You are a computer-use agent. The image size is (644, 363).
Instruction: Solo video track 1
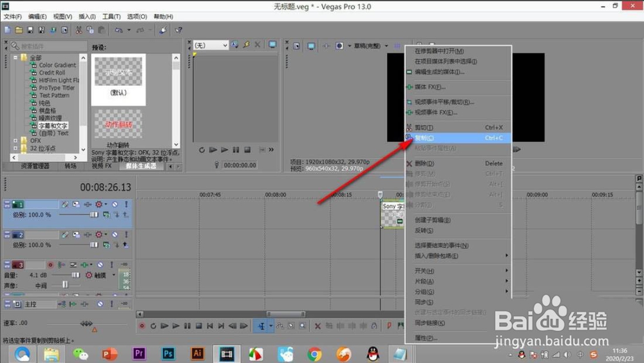[126, 204]
